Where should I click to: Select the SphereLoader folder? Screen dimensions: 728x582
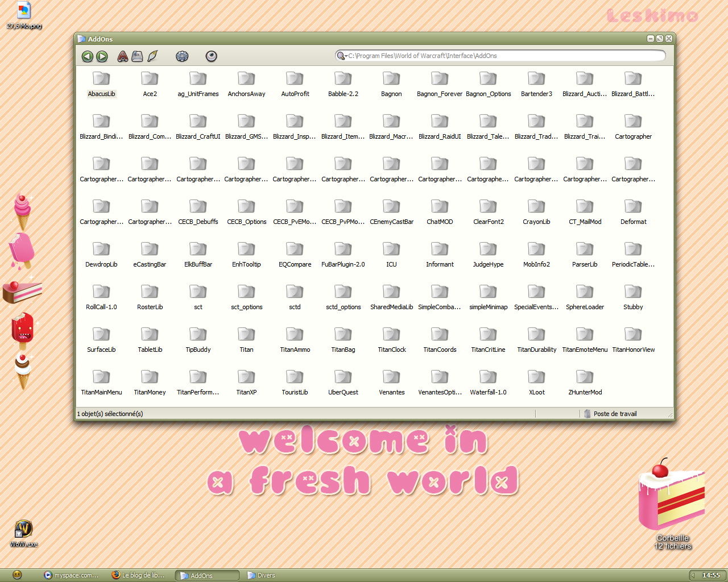click(585, 298)
